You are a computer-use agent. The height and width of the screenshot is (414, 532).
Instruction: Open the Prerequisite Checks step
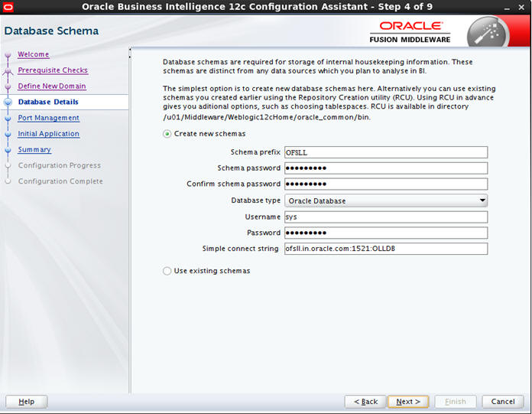point(53,70)
